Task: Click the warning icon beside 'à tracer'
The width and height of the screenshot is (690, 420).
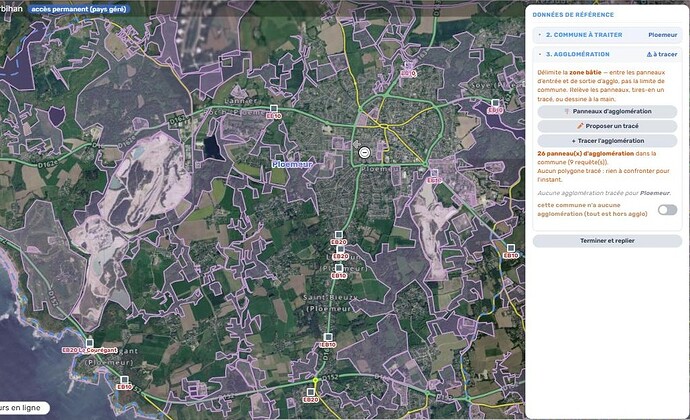Action: tap(649, 54)
